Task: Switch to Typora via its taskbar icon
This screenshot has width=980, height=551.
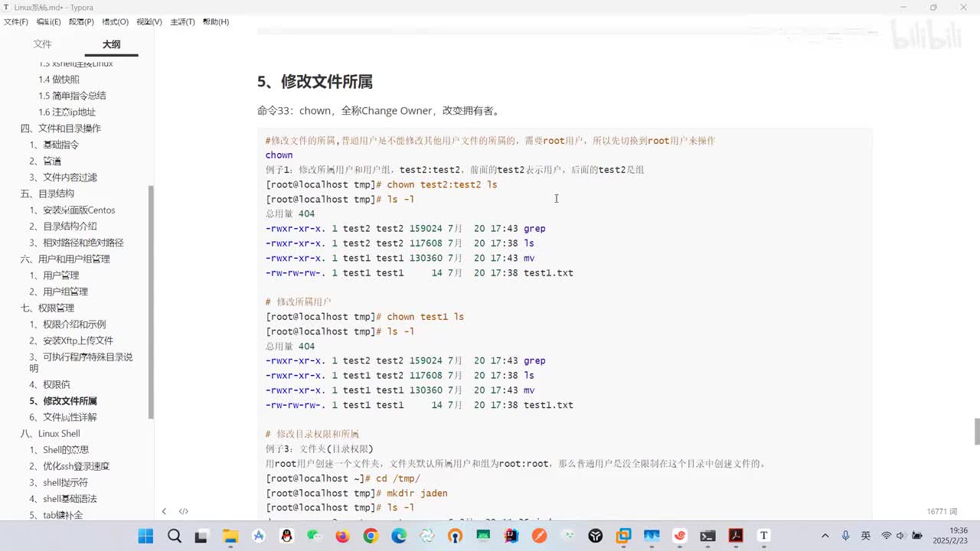Action: point(763,536)
